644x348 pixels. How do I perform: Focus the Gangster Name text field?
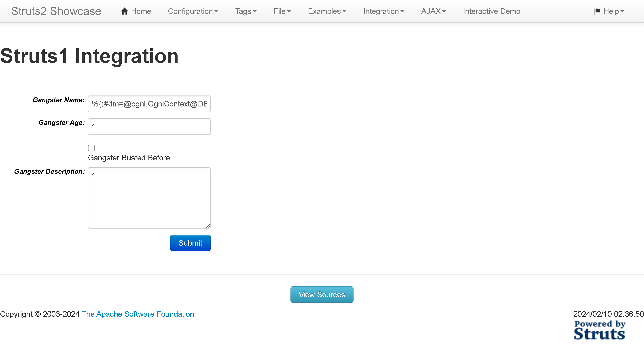point(149,104)
